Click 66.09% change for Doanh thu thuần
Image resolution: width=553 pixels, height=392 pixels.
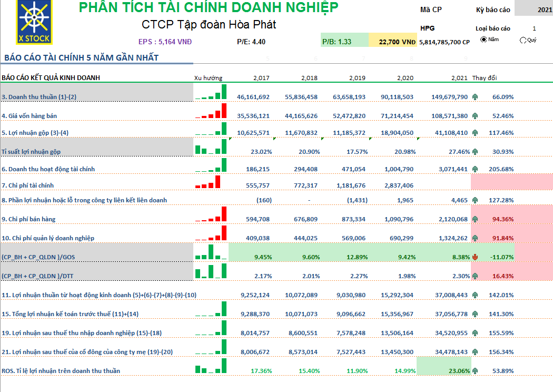[x=503, y=96]
